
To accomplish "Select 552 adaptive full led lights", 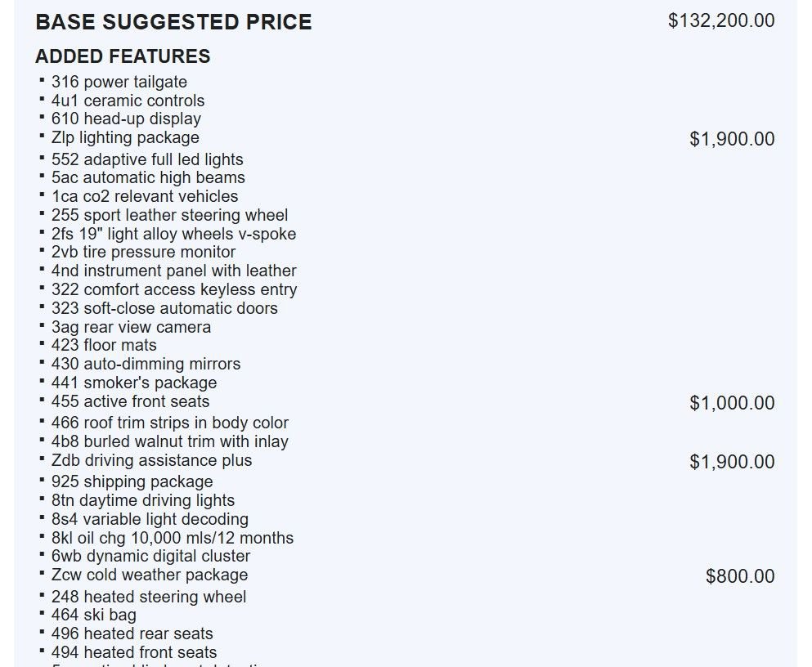I will [x=147, y=159].
